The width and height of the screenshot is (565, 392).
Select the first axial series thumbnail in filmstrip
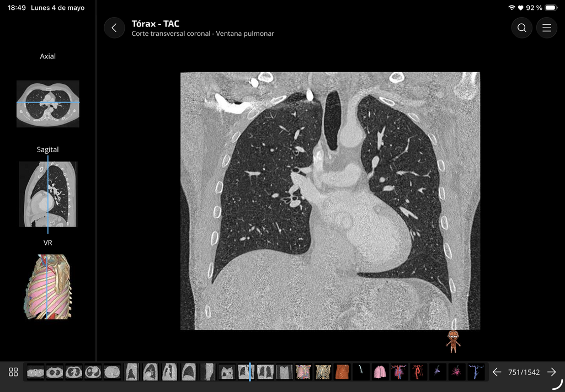pos(35,372)
